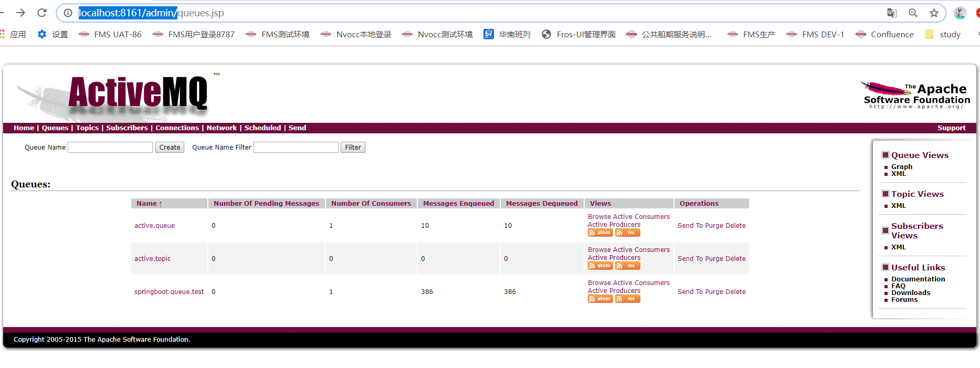Go to the Home menu item
Image resolution: width=980 pixels, height=368 pixels.
point(24,128)
